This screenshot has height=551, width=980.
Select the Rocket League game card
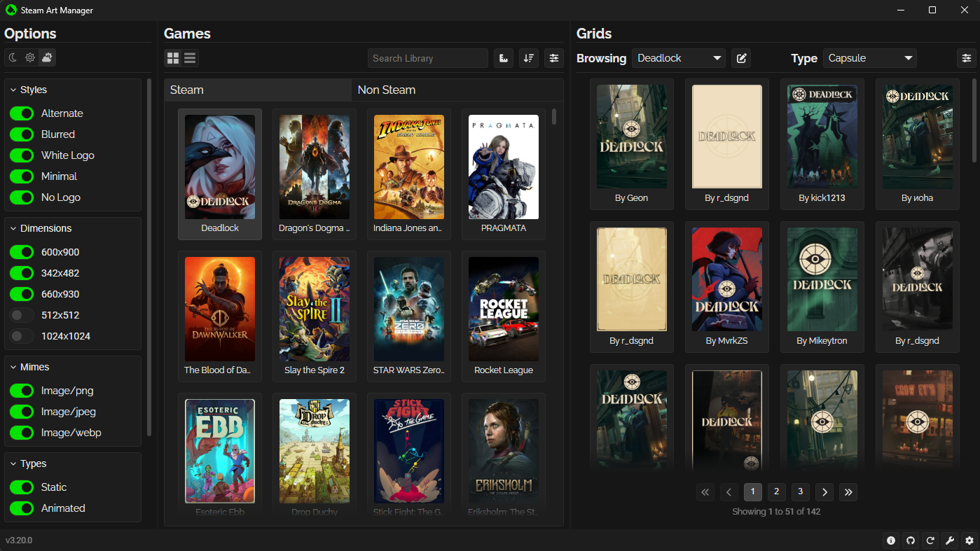coord(504,316)
